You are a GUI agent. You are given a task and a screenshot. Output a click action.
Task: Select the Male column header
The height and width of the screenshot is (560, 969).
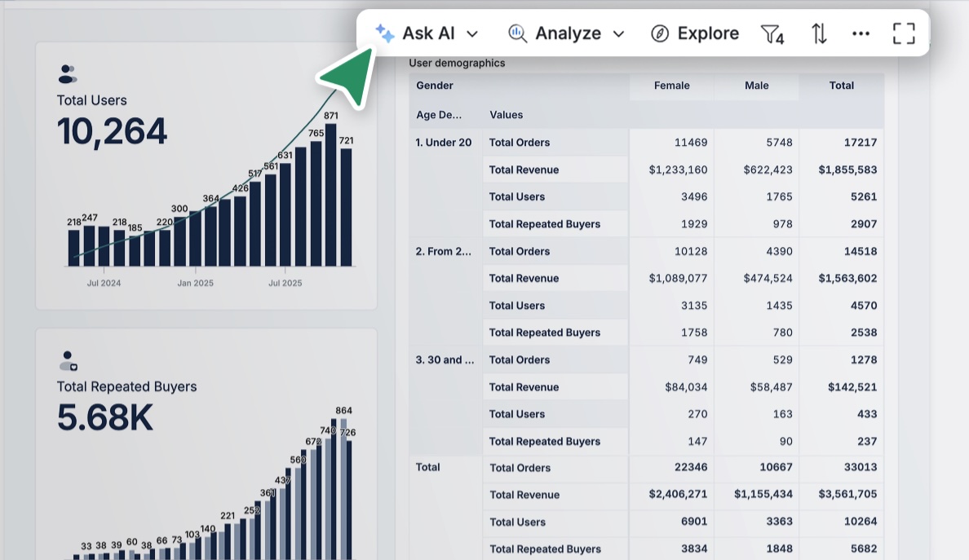pos(756,85)
